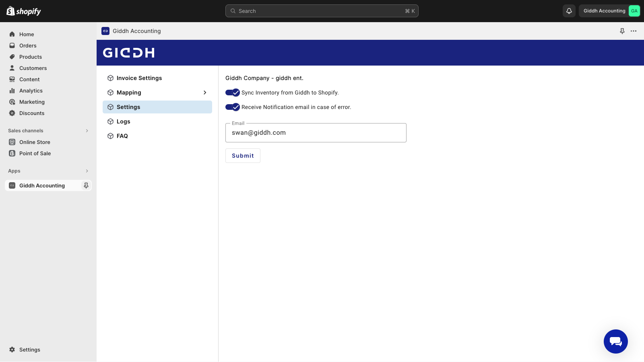
Task: Open Marketing in the sidebar
Action: [x=48, y=102]
